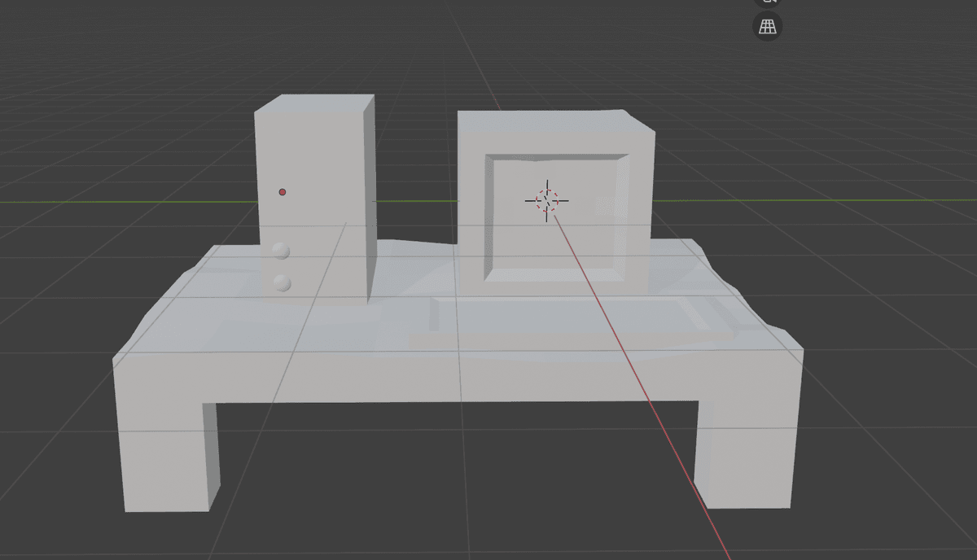Click the 3D cursor crosshair
This screenshot has width=977, height=560.
point(546,199)
